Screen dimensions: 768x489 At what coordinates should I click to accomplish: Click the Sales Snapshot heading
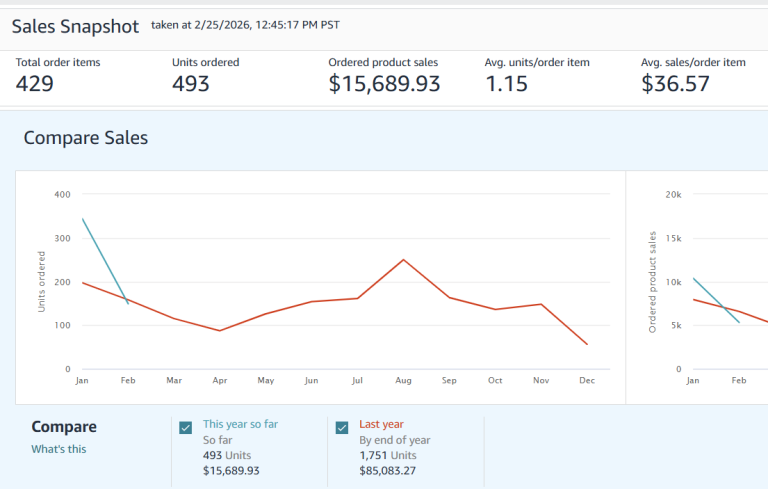pos(75,25)
